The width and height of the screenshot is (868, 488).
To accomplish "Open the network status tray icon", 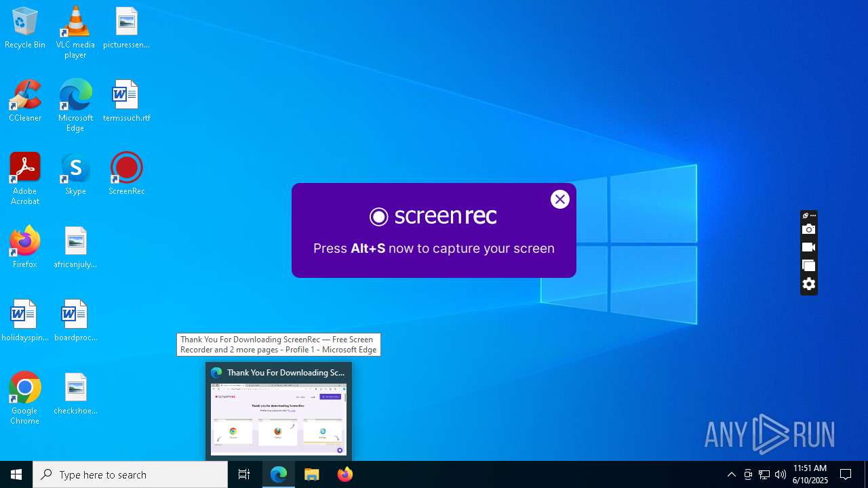I will (x=764, y=474).
